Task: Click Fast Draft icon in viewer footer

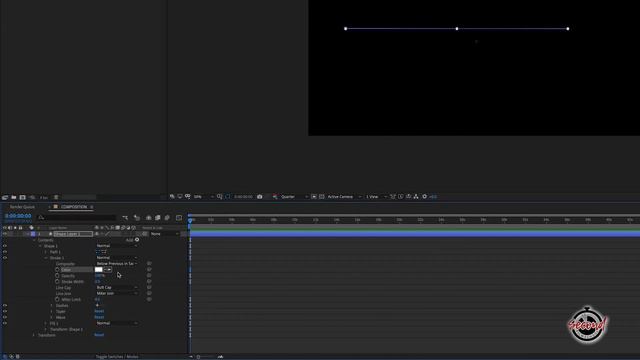Action: 400,197
